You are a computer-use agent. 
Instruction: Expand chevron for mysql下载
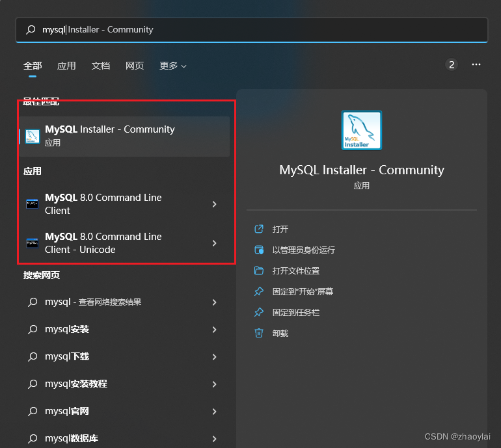pos(215,357)
